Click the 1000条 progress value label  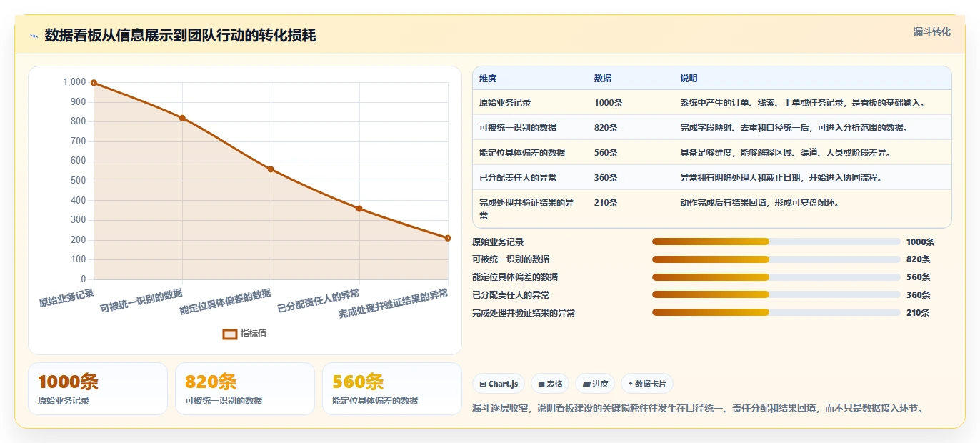pyautogui.click(x=920, y=242)
